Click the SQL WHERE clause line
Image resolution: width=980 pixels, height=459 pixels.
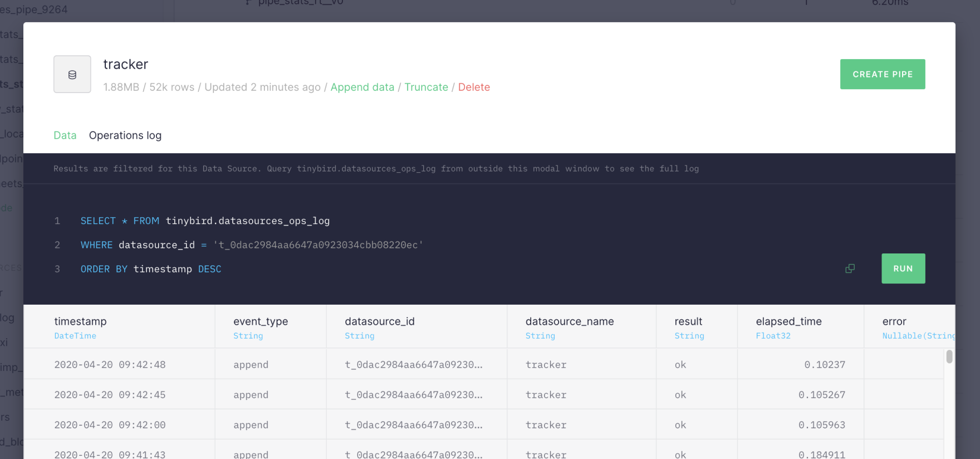[252, 245]
